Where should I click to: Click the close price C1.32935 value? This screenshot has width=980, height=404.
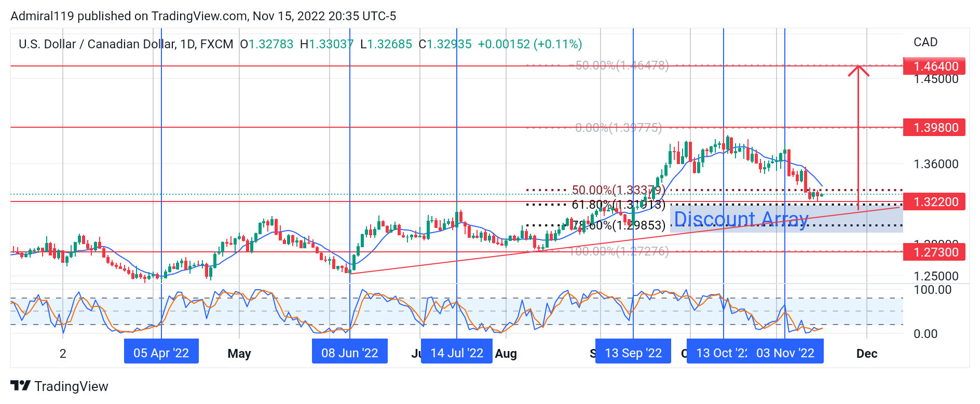click(445, 44)
